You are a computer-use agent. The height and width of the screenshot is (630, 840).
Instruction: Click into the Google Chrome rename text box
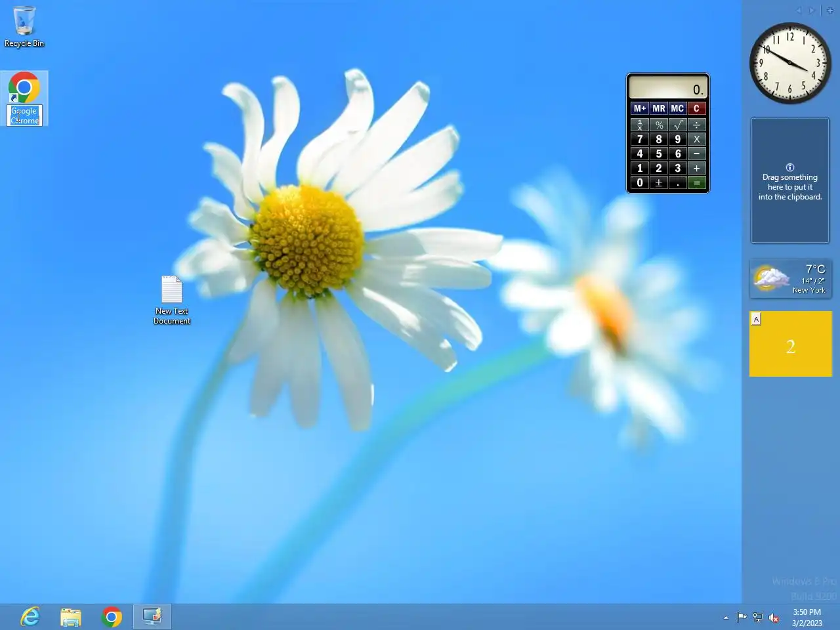(x=25, y=115)
